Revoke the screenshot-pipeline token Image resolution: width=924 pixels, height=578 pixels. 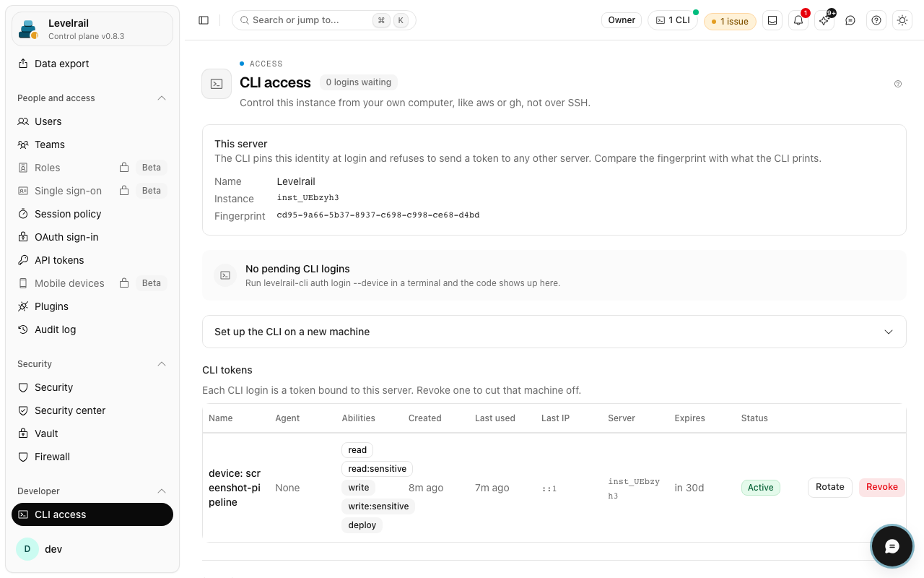(882, 487)
